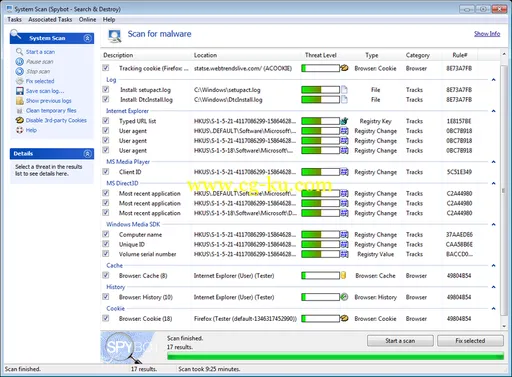Click the Spybot application icon in title bar

coord(9,9)
